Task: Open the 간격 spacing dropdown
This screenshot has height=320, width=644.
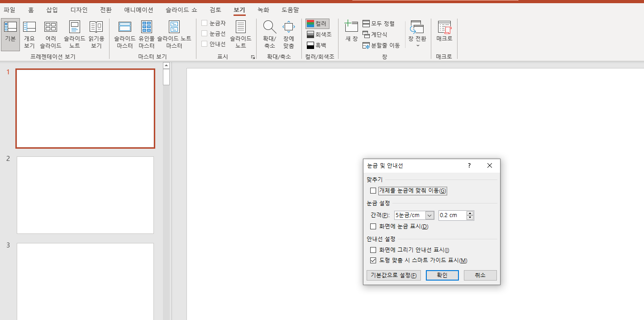Action: pyautogui.click(x=429, y=215)
